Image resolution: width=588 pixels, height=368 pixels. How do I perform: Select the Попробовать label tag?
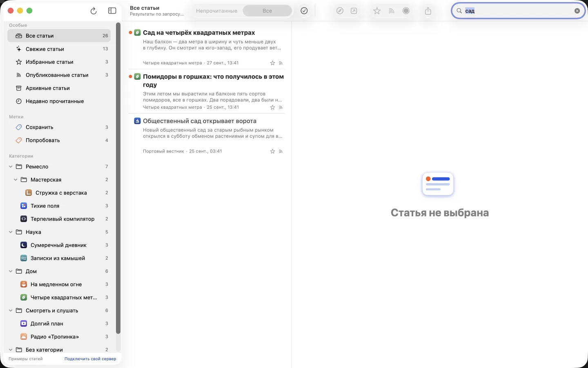point(59,141)
